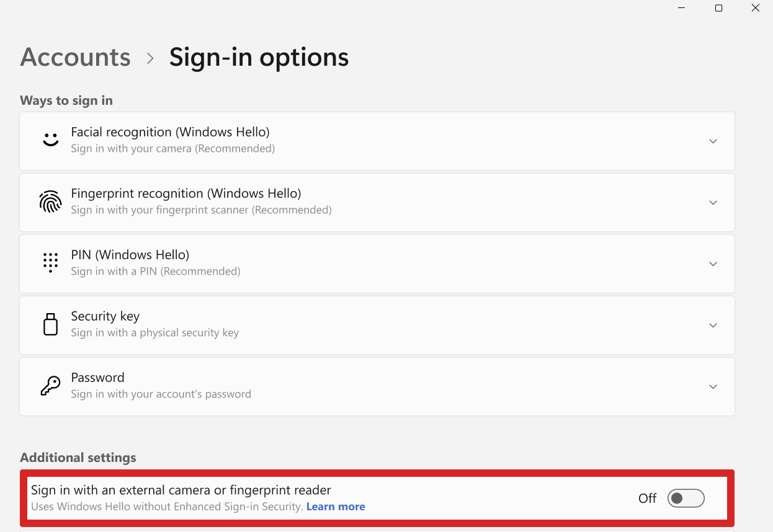Image resolution: width=773 pixels, height=532 pixels.
Task: Go back to Accounts breadcrumb
Action: click(75, 57)
